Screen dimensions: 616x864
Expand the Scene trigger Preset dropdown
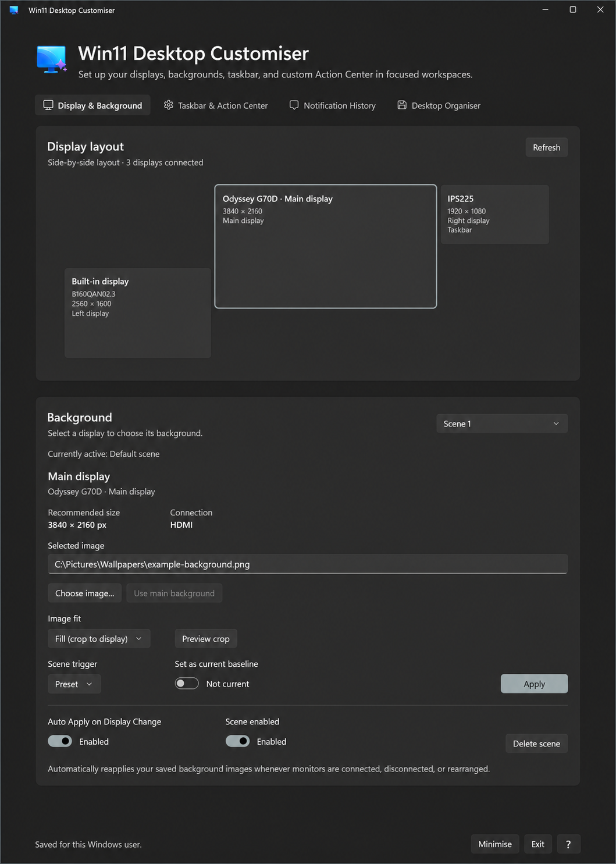(x=74, y=684)
